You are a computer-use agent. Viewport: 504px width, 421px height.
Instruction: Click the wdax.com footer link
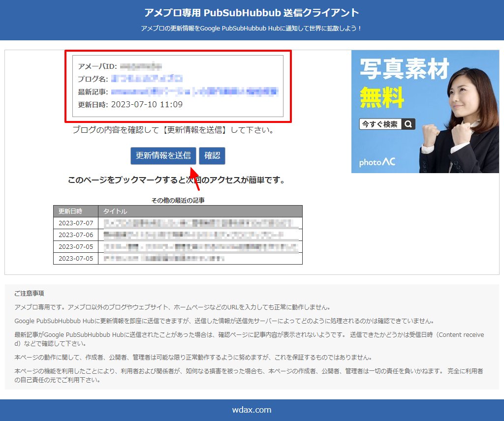click(x=252, y=410)
